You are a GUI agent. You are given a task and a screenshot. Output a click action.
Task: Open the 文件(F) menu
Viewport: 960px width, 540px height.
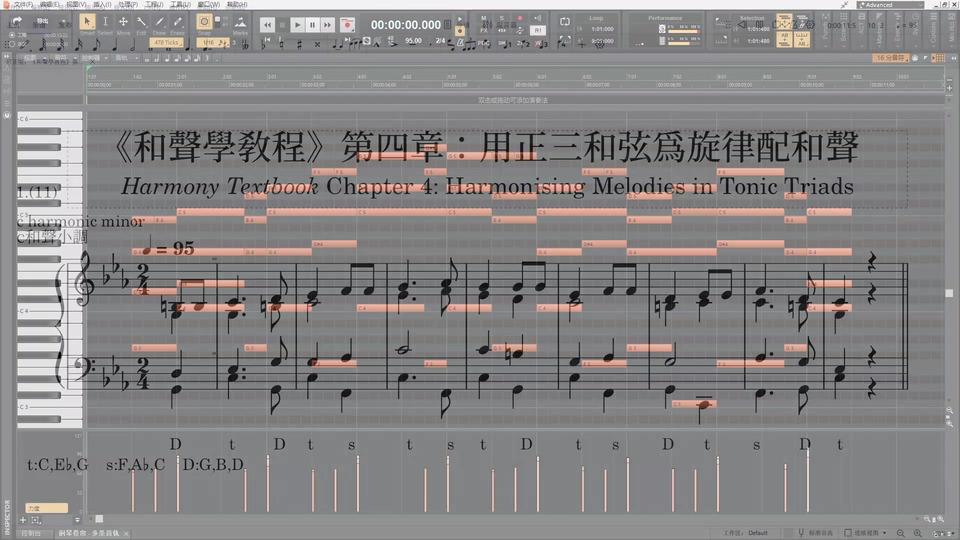pos(23,4)
